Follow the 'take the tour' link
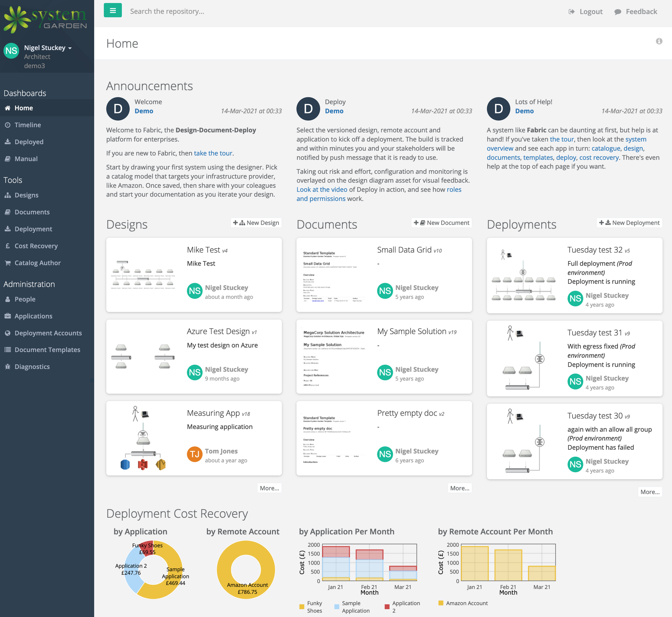This screenshot has width=672, height=617. pyautogui.click(x=213, y=153)
